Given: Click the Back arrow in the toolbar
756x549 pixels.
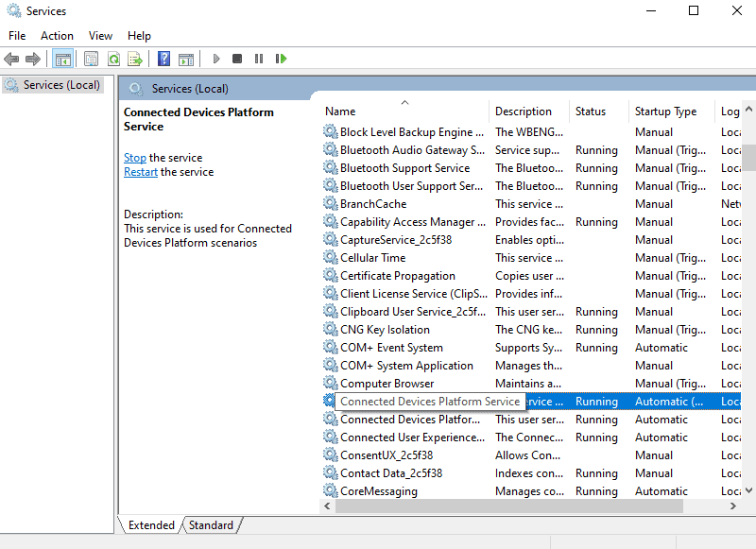Looking at the screenshot, I should (x=11, y=59).
